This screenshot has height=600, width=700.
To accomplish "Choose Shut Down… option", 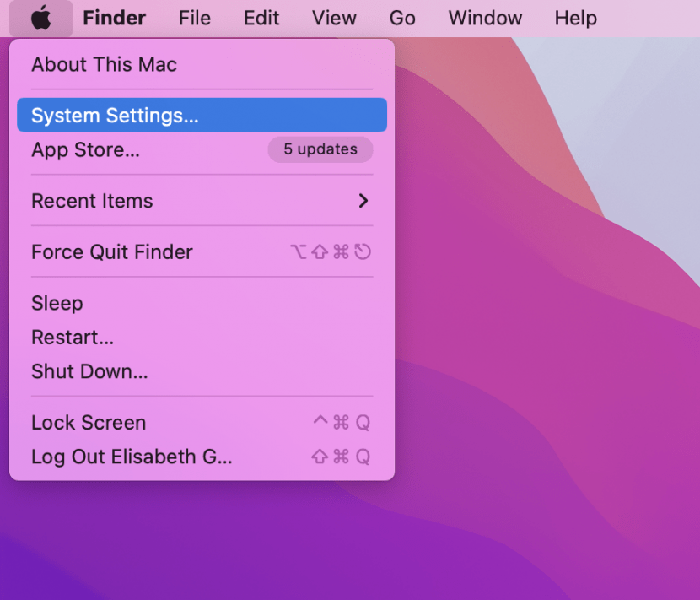I will 202,371.
